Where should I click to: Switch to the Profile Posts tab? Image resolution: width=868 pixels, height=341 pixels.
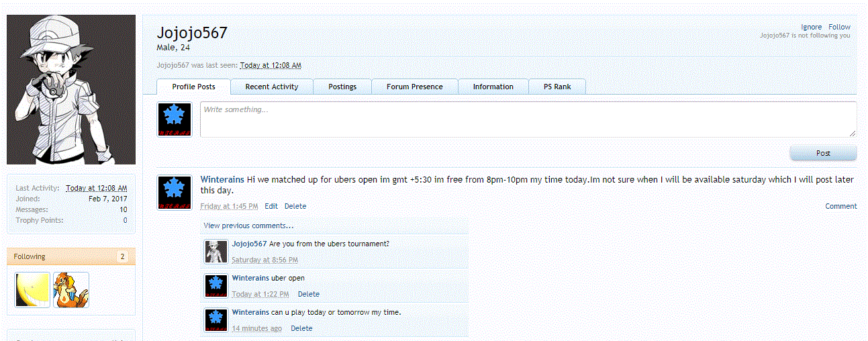coord(193,87)
